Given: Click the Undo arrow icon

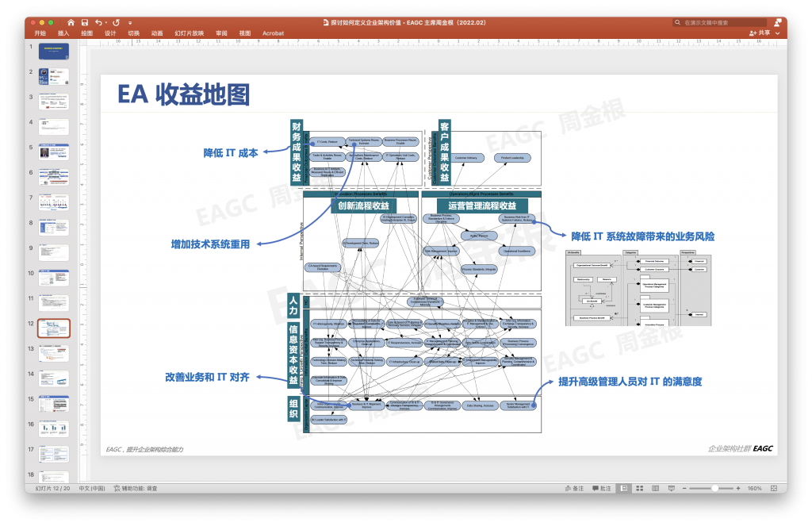Looking at the screenshot, I should point(98,22).
